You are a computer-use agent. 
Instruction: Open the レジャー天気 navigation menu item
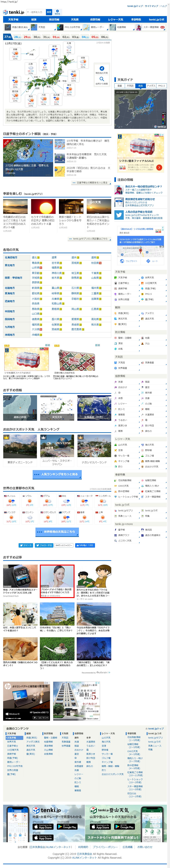(x=115, y=20)
